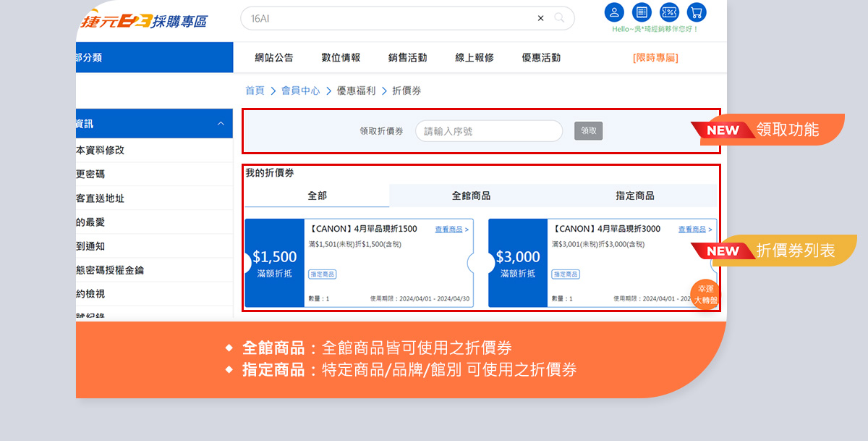Open the 線上報修 menu item

click(475, 58)
